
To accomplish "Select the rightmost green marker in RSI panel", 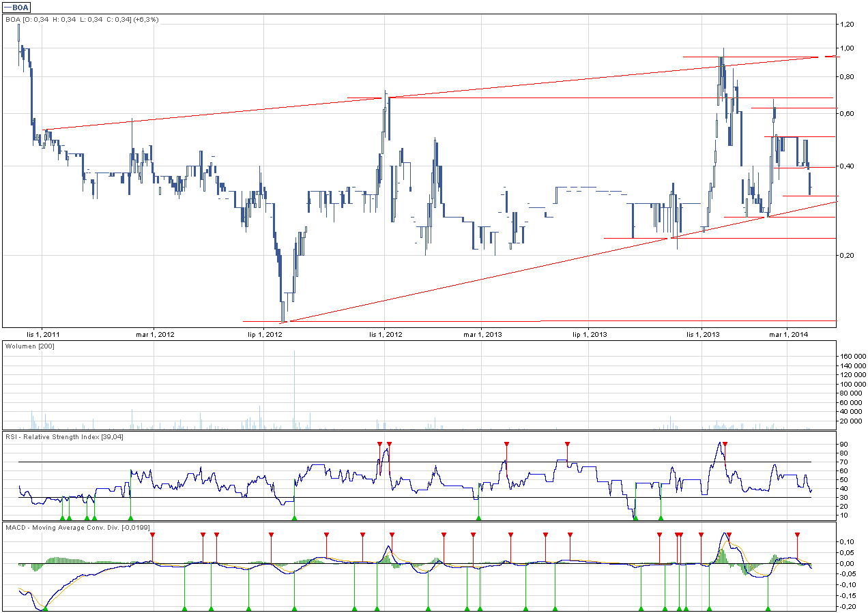I will point(660,518).
